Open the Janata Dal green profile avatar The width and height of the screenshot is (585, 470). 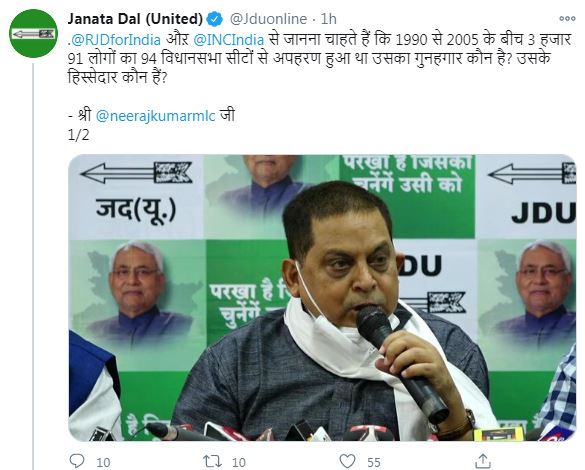point(34,34)
